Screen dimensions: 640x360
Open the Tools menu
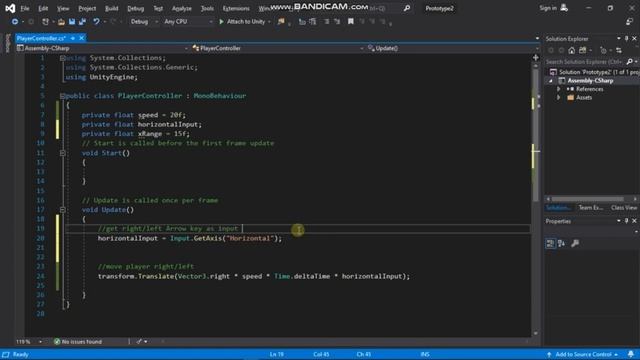click(x=207, y=8)
